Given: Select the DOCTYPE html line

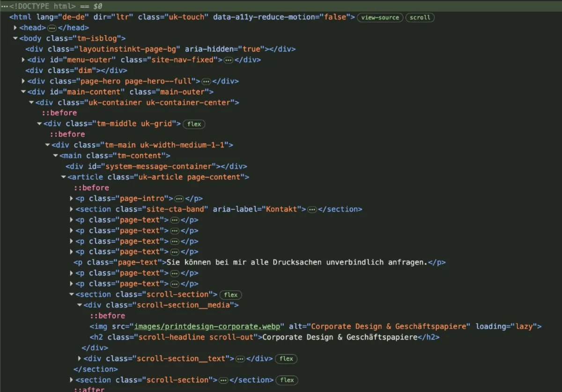Looking at the screenshot, I should pos(281,7).
